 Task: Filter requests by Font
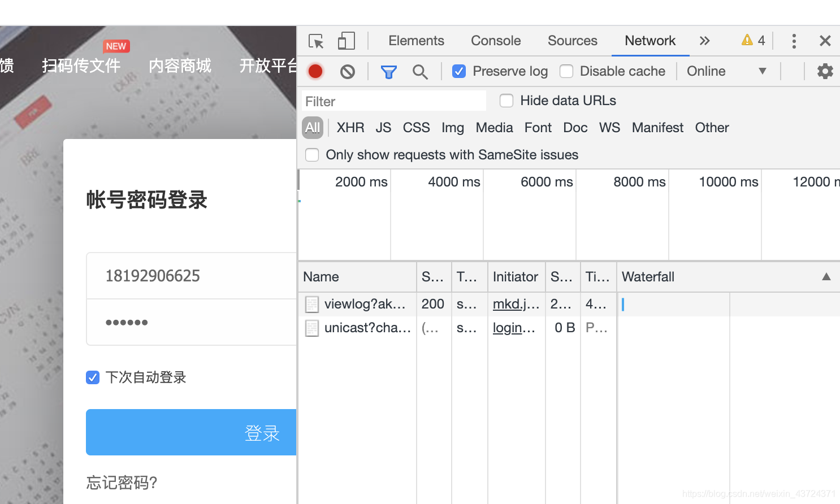[x=538, y=128]
